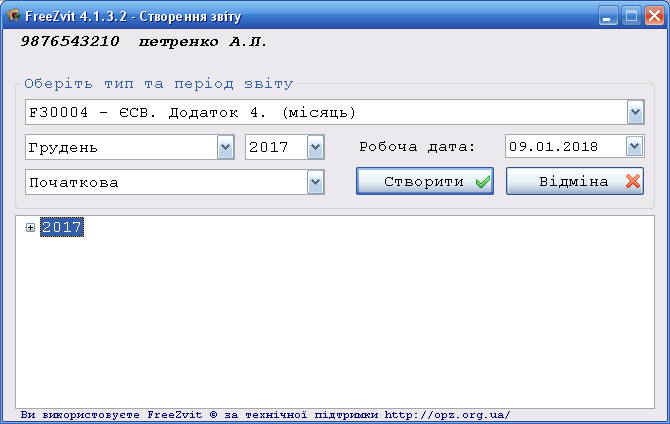This screenshot has height=424, width=670.
Task: Click the Робоча дата label
Action: 417,147
